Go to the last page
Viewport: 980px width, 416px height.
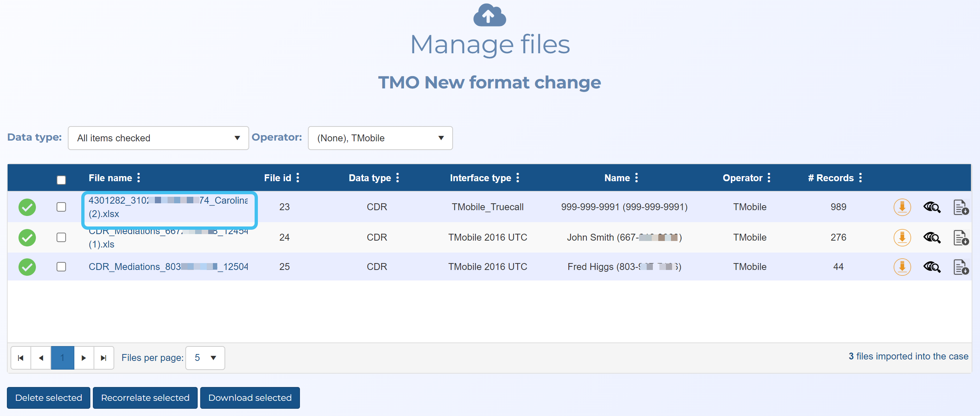tap(103, 358)
